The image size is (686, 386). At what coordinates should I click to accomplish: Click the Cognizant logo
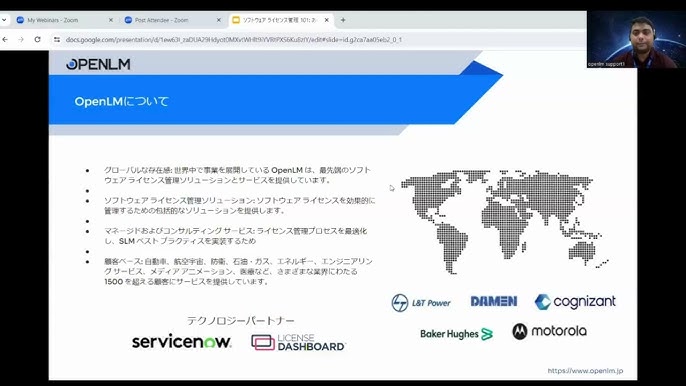coord(575,302)
